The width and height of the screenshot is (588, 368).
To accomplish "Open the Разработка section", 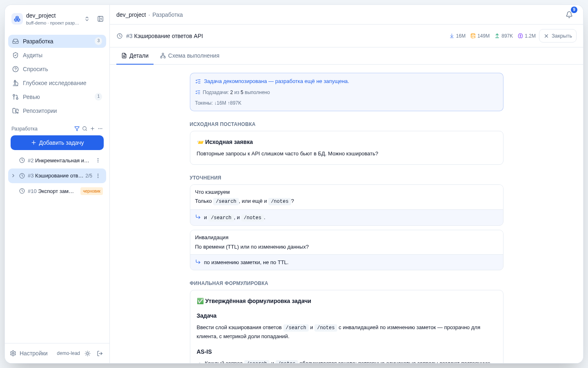I will coord(57,41).
